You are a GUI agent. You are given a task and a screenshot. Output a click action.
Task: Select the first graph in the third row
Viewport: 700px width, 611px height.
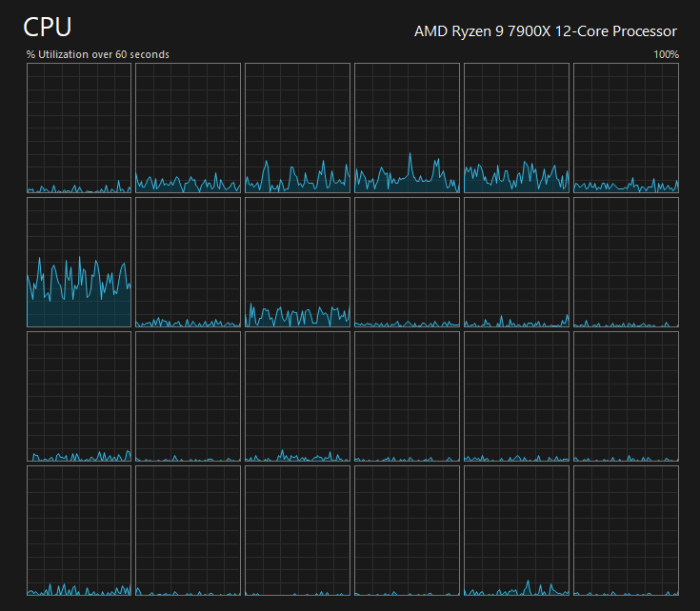tap(79, 397)
